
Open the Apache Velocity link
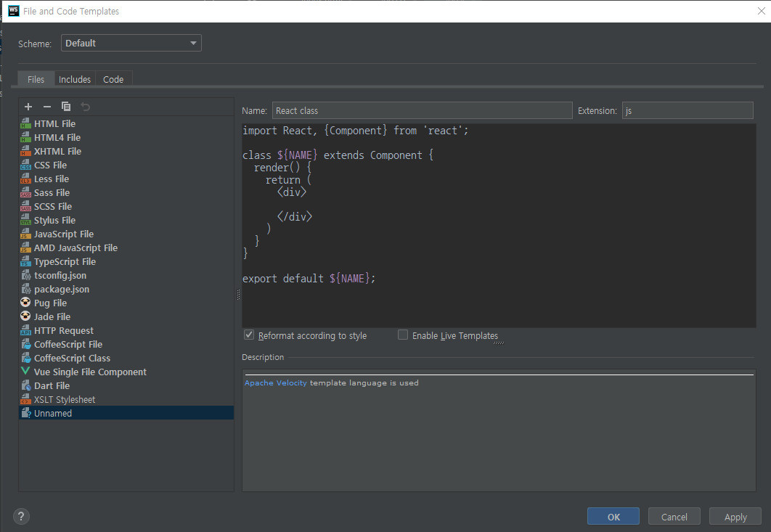[275, 382]
